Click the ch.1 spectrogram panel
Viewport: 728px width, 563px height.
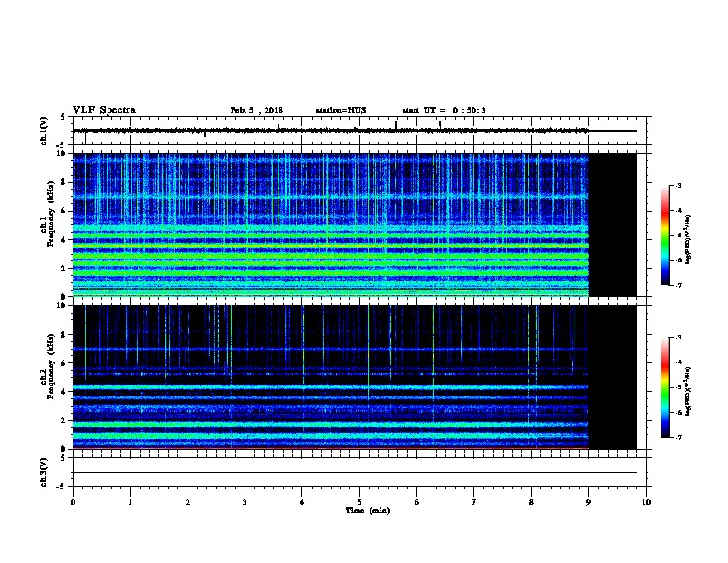pyautogui.click(x=354, y=224)
